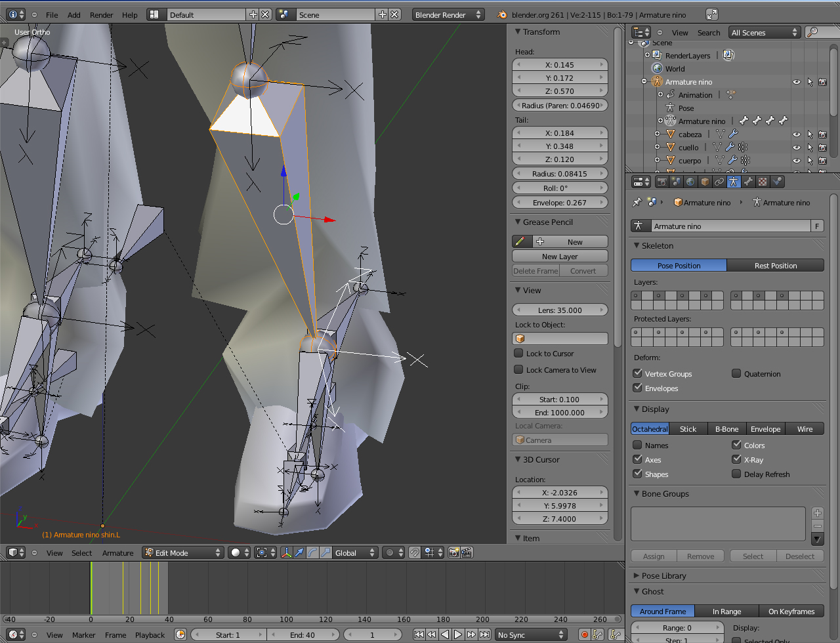Open Object Constraints chain-link icon tab
The width and height of the screenshot is (840, 643).
point(719,182)
